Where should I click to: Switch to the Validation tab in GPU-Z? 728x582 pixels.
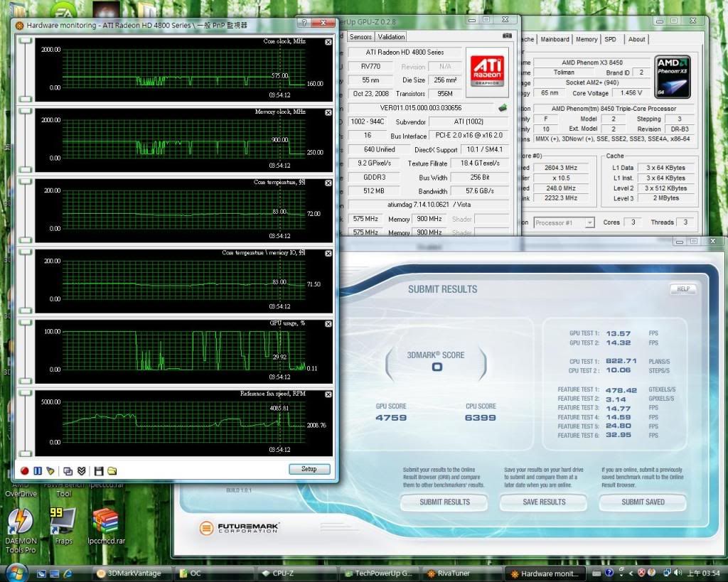tap(391, 37)
